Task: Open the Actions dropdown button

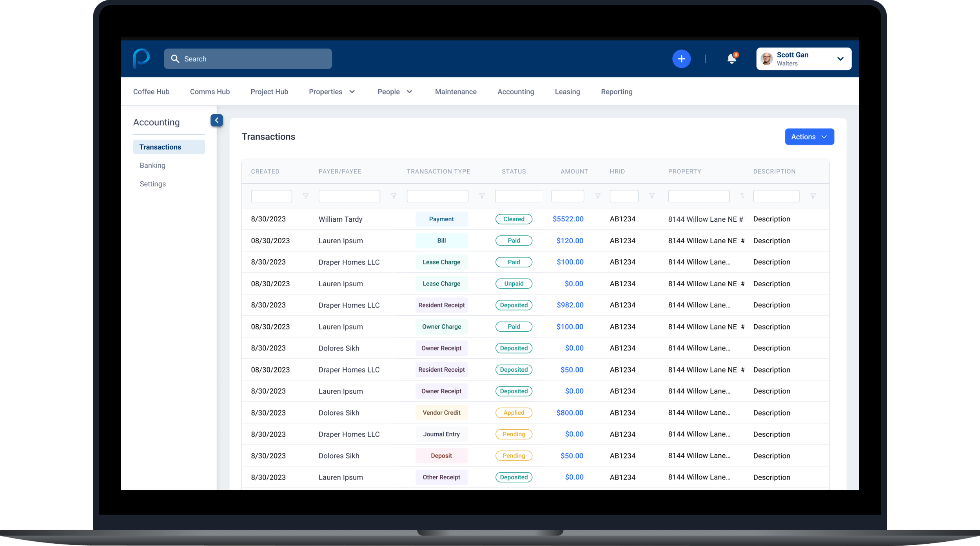Action: [809, 137]
